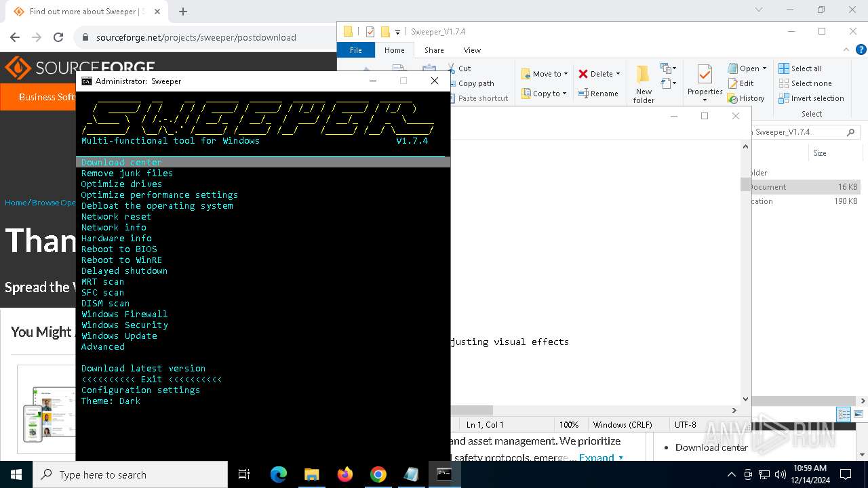The width and height of the screenshot is (868, 488).
Task: Select Advanced in Sweeper menu
Action: click(102, 347)
